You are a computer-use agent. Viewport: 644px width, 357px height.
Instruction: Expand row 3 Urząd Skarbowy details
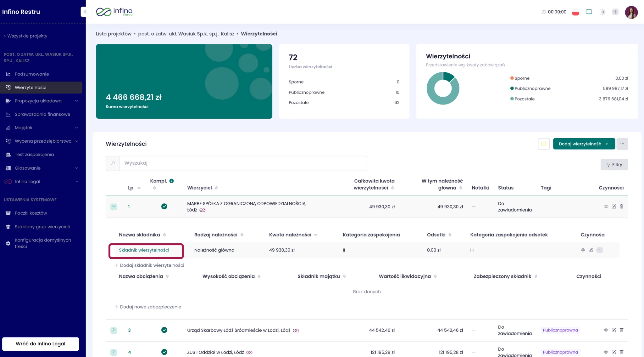coord(114,330)
